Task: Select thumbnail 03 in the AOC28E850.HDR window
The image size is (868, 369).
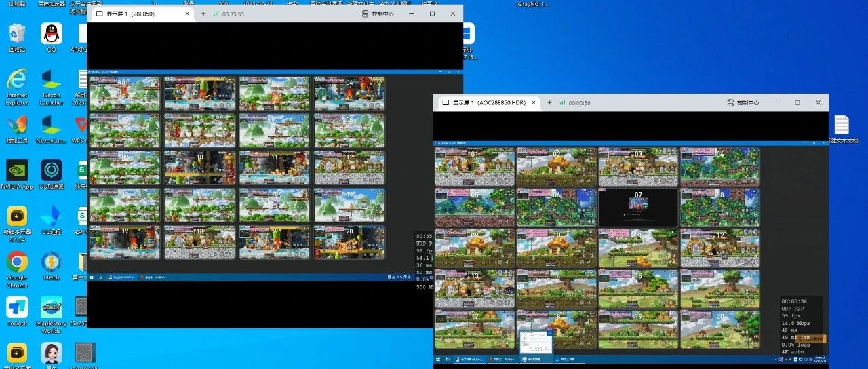Action: [638, 167]
